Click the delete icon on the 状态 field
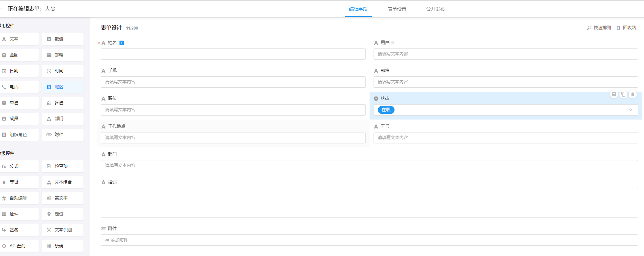644x256 pixels. coord(632,94)
